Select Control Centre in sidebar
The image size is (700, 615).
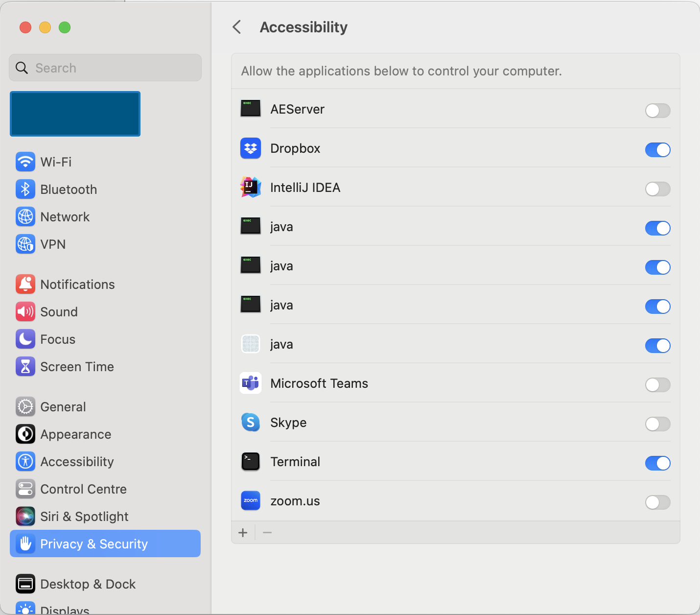pyautogui.click(x=83, y=489)
